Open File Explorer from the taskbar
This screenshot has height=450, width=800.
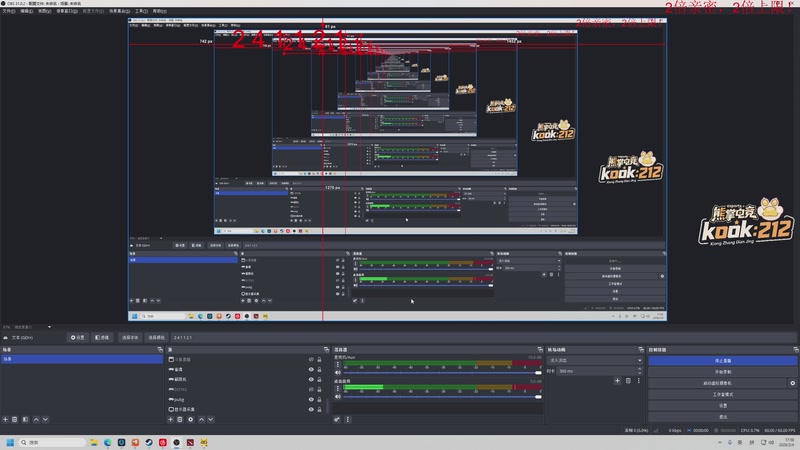(94, 442)
